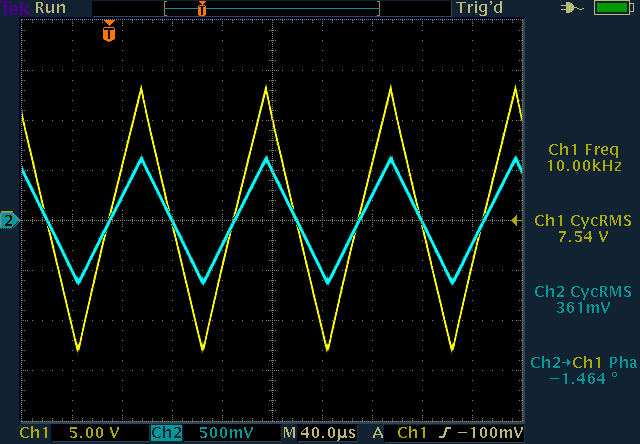Click the orange trigger marker in record bar

[x=202, y=8]
